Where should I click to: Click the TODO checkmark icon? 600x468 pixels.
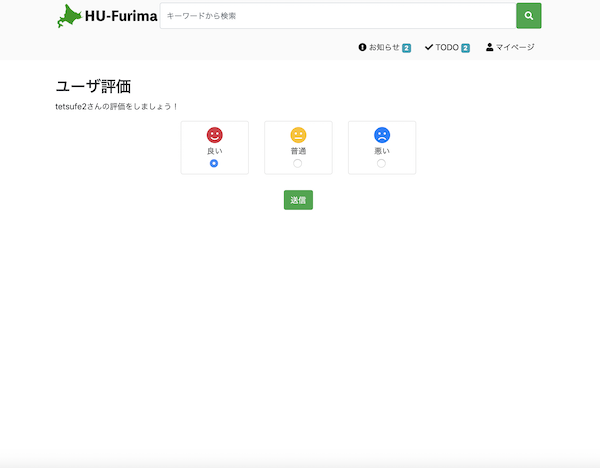click(x=429, y=47)
